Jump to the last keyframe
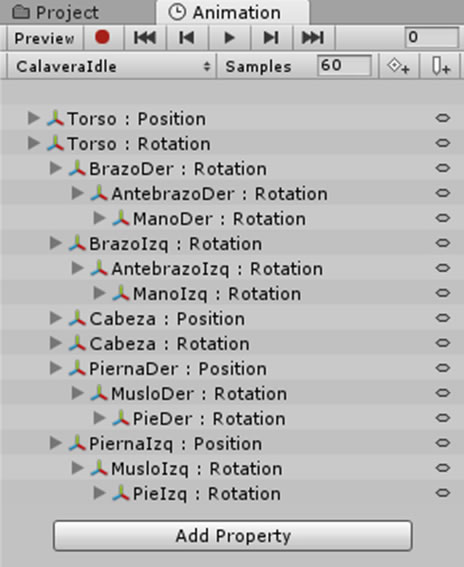 (313, 37)
